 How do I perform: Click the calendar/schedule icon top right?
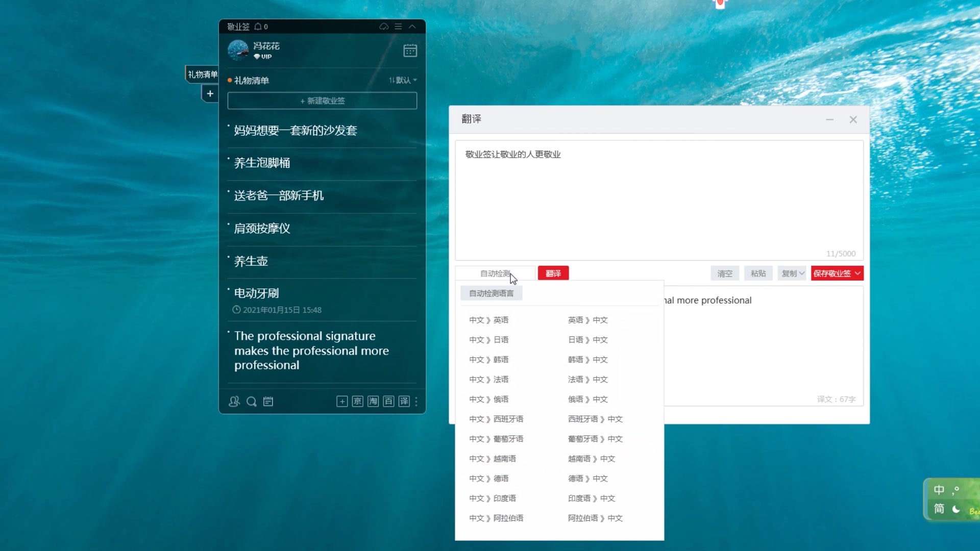tap(410, 51)
